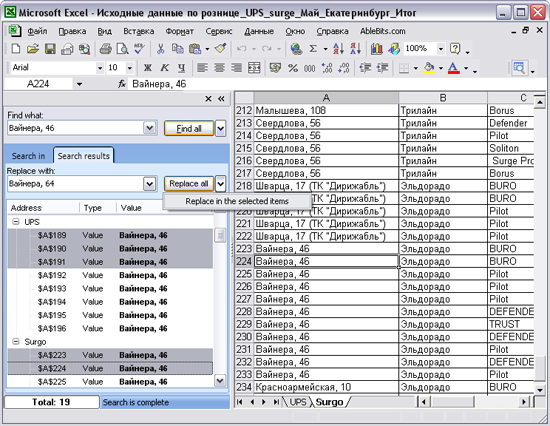
Task: Open the font size dropdown
Action: point(130,68)
